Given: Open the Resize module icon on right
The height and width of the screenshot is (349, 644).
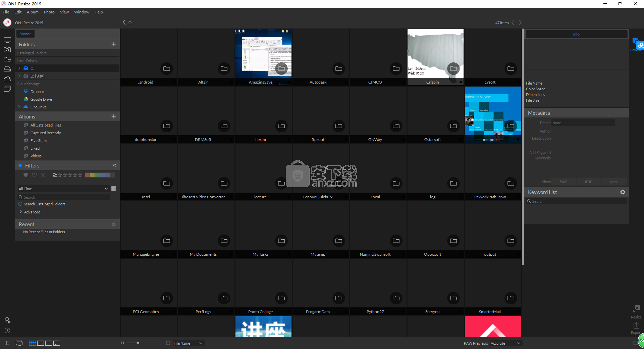Looking at the screenshot, I should tap(636, 311).
